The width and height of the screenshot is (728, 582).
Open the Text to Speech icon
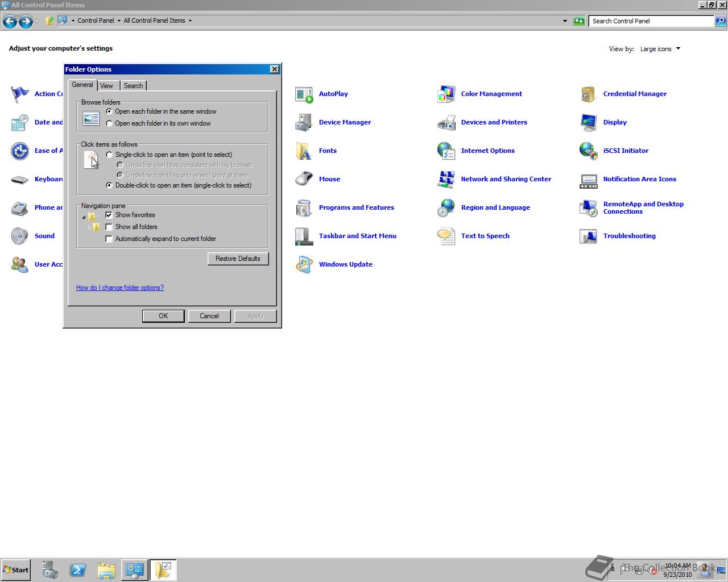446,236
